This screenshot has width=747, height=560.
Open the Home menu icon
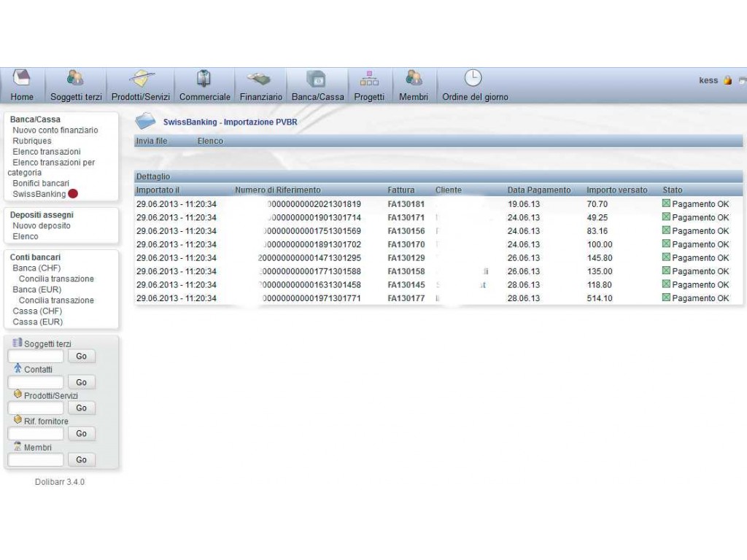21,78
